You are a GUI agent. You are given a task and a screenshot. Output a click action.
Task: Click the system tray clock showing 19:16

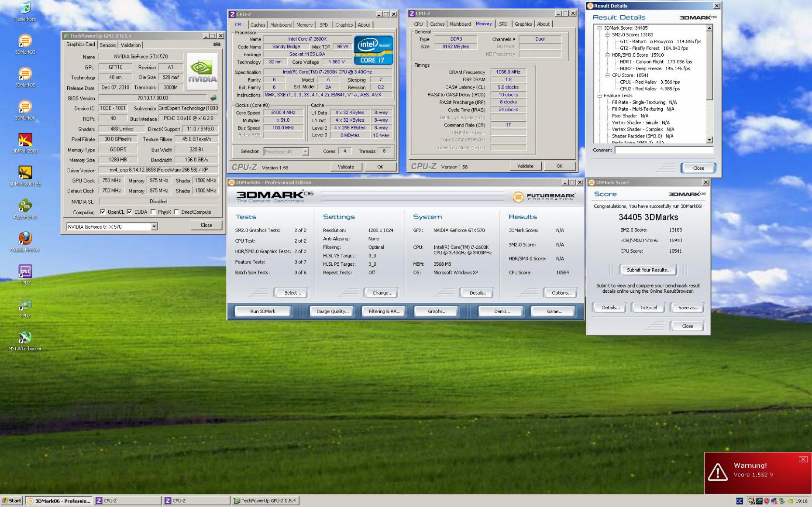(802, 501)
